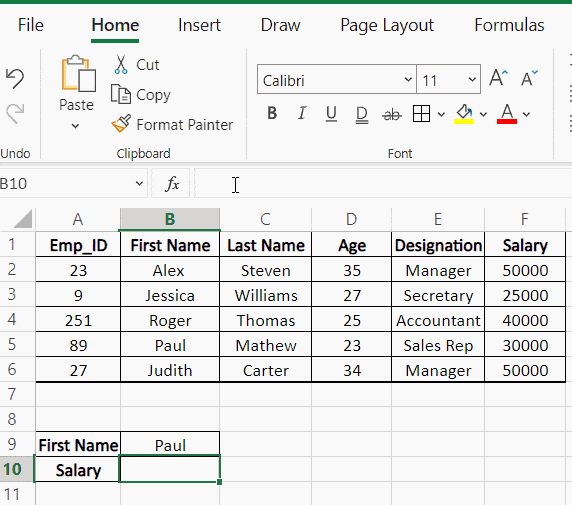Screen dimensions: 572x505
Task: Click the Copy pages icon
Action: (x=120, y=94)
